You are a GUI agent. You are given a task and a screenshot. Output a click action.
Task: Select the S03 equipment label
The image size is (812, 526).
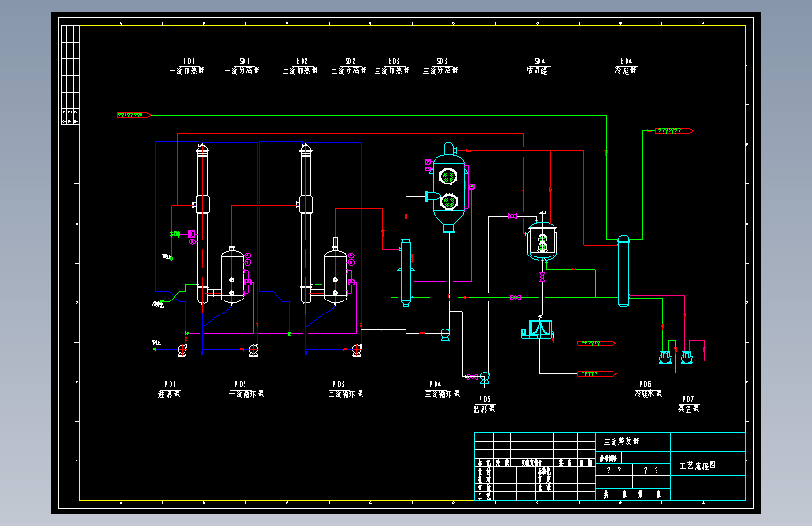441,66
